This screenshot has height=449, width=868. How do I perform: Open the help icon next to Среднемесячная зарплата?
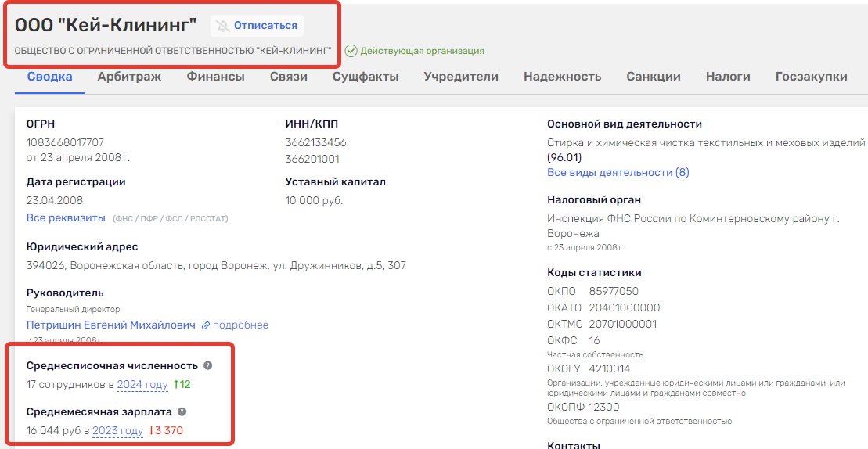(182, 412)
